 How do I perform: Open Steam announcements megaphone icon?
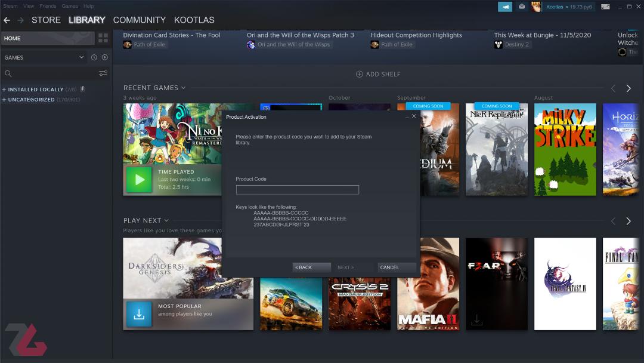click(x=505, y=7)
